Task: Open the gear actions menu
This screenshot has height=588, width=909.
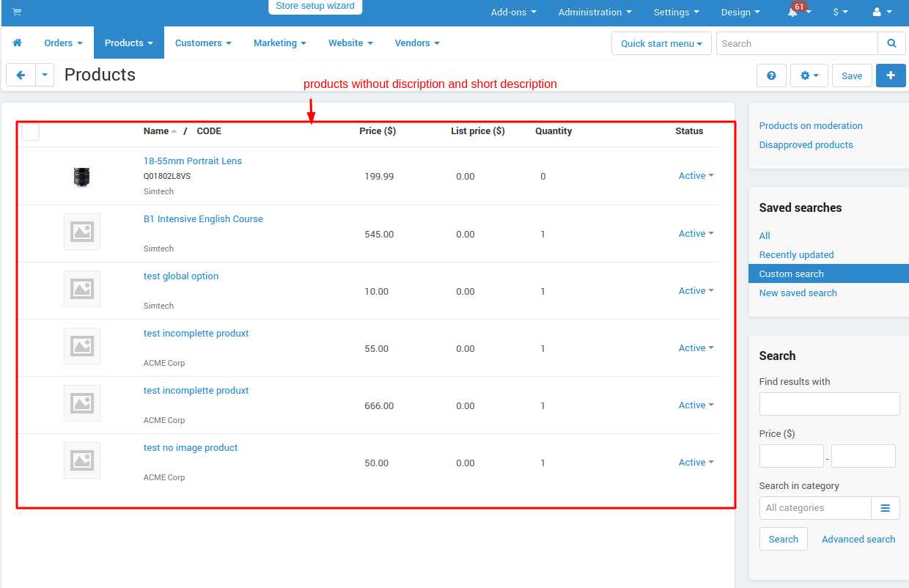Action: point(809,76)
